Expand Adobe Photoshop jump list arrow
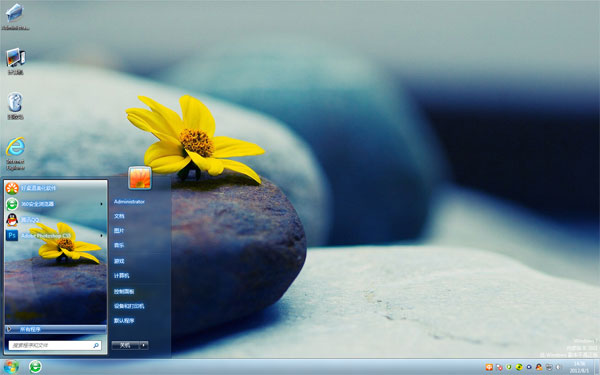The height and width of the screenshot is (375, 600). (101, 235)
